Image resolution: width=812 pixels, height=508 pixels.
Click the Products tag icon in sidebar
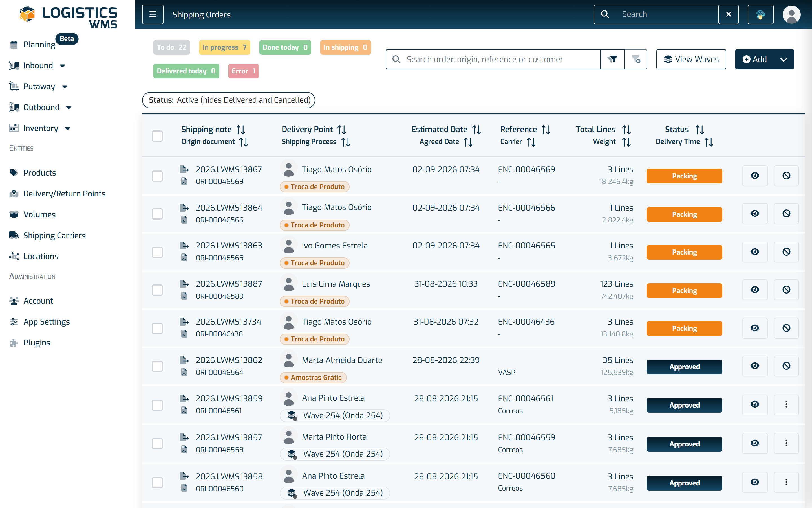(x=14, y=173)
